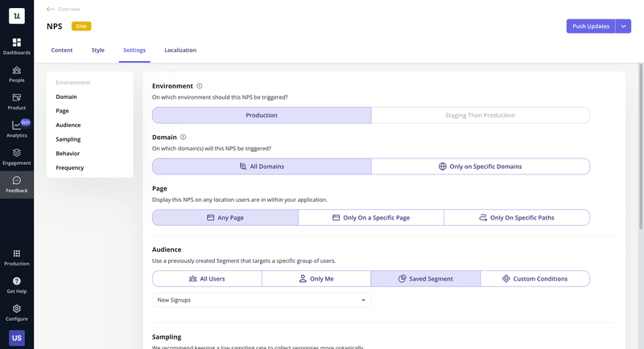The height and width of the screenshot is (349, 644).
Task: Click the Production environment grid icon
Action: [16, 256]
